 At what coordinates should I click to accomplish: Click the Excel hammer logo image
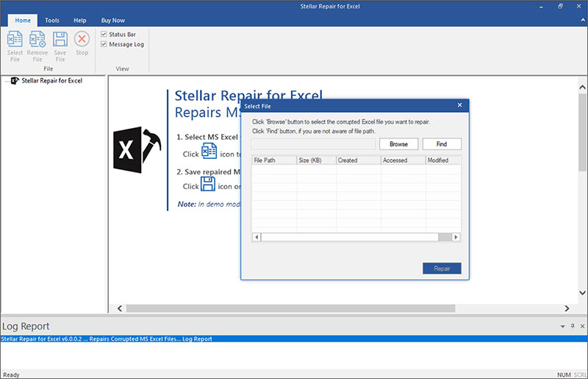(137, 149)
